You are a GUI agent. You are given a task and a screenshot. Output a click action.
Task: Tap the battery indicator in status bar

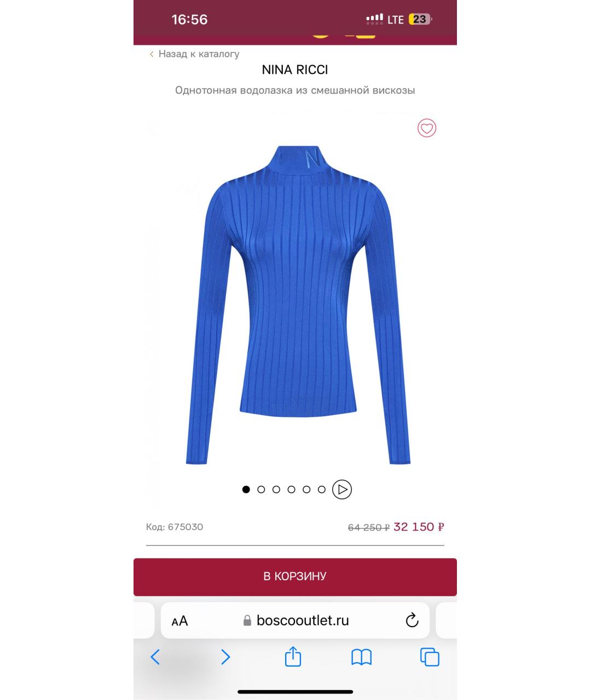pos(420,19)
